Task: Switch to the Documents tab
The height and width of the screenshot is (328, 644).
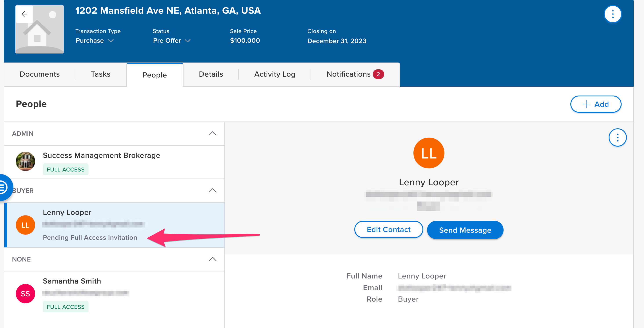Action: pyautogui.click(x=40, y=74)
